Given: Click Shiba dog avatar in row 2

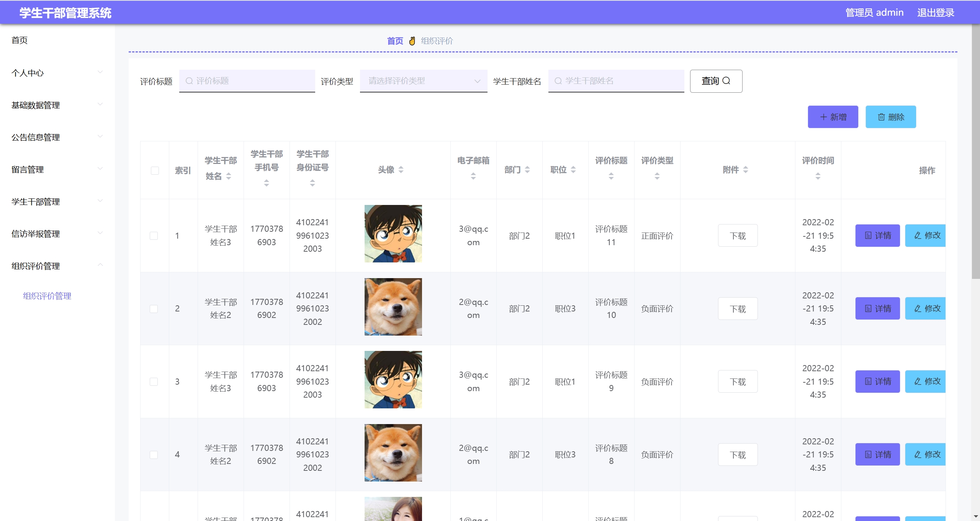Looking at the screenshot, I should click(393, 307).
